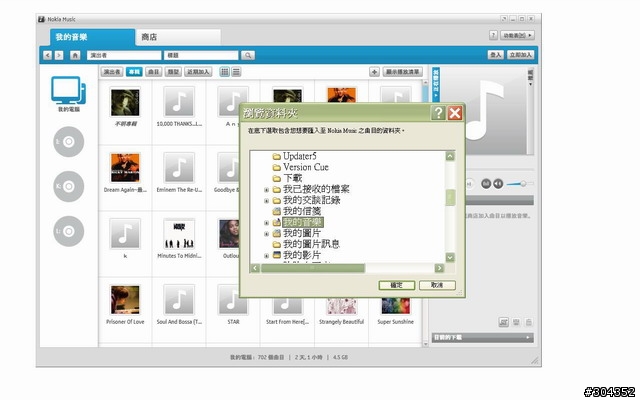Expand the 目前的下載 panel
Image resolution: width=640 pixels, height=400 pixels.
point(482,338)
